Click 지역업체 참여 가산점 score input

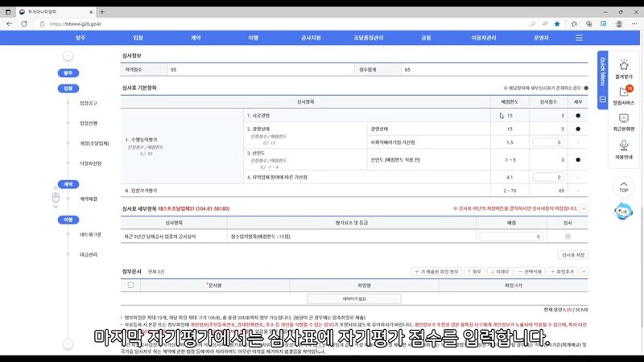[548, 177]
